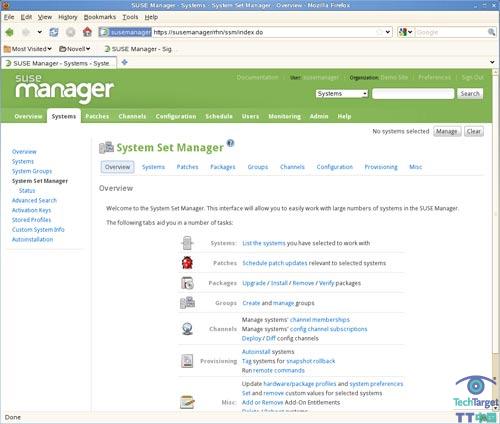Switch to the Packages sub-tab
This screenshot has width=500, height=424.
(x=223, y=167)
